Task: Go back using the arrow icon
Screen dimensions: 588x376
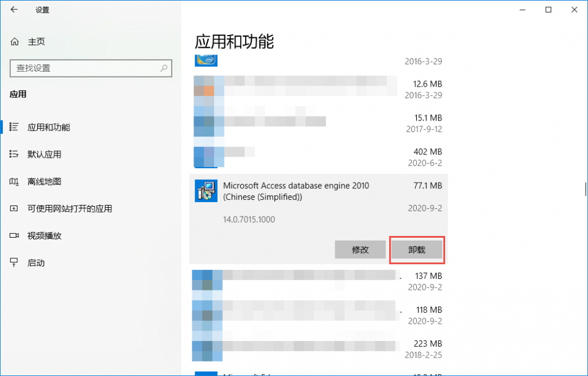Action: [14, 10]
